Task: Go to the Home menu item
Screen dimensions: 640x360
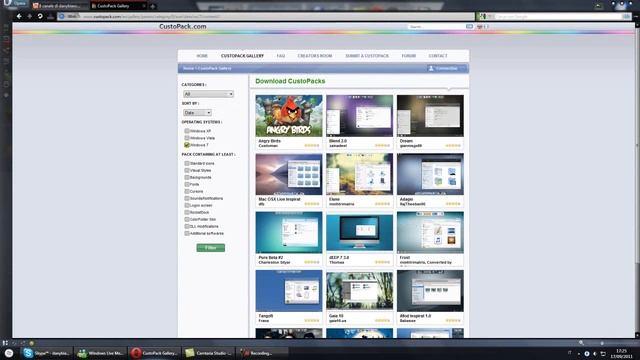Action: point(202,56)
